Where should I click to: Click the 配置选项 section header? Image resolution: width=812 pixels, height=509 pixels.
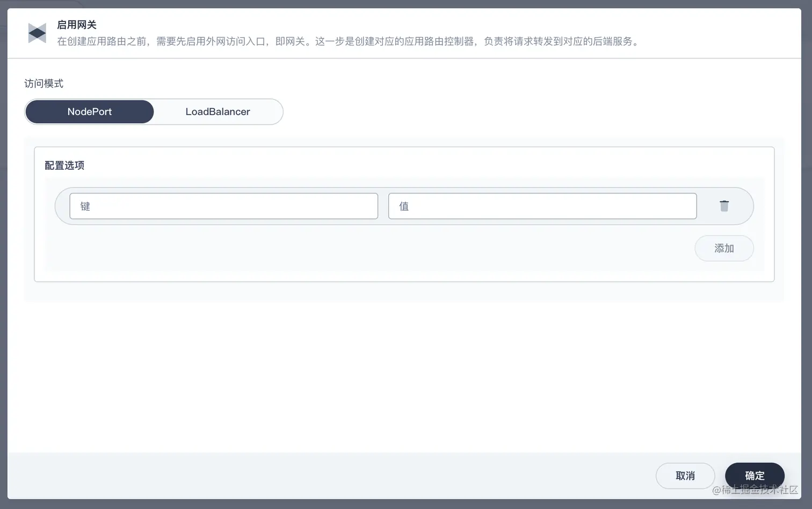tap(64, 165)
